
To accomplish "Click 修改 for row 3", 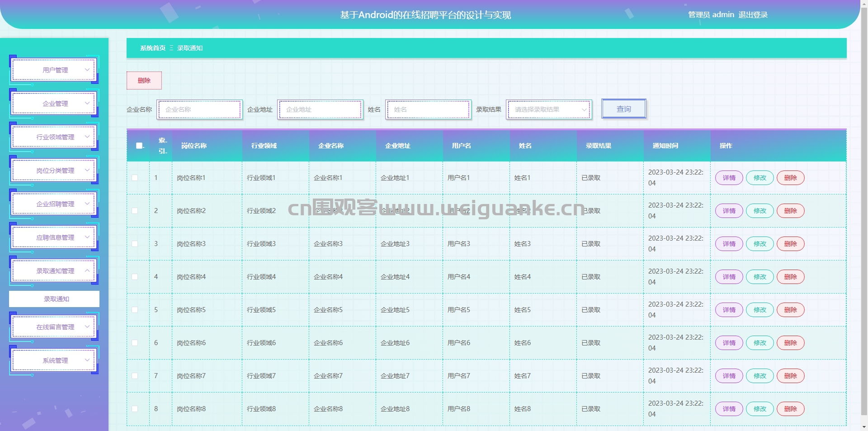I will (x=759, y=244).
